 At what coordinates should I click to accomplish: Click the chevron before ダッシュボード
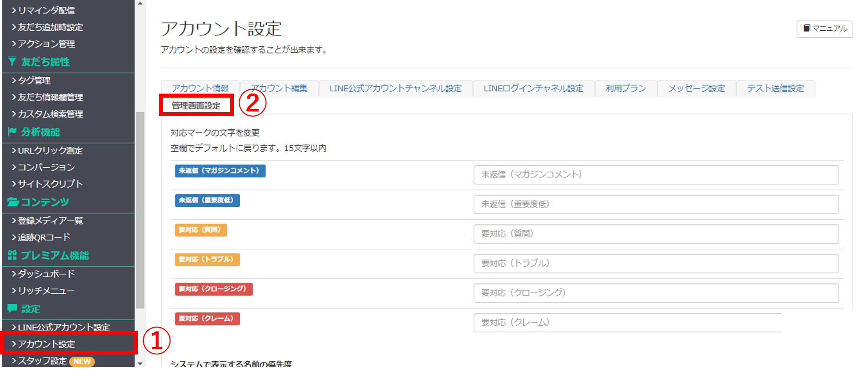pos(14,274)
